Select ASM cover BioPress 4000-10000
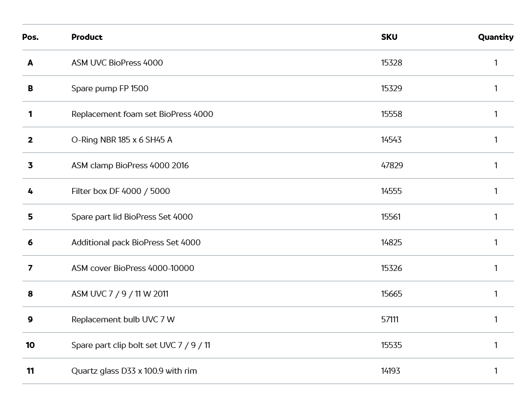The height and width of the screenshot is (407, 532). click(x=133, y=268)
